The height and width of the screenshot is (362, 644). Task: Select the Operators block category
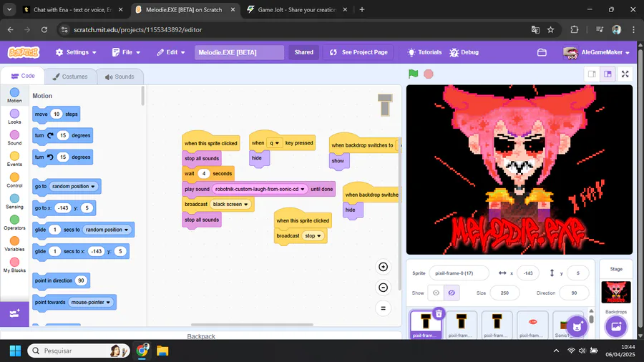[x=14, y=223]
